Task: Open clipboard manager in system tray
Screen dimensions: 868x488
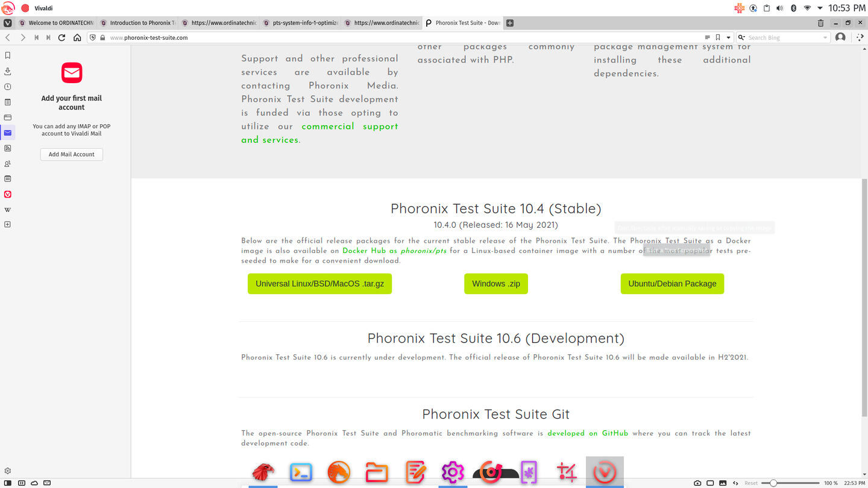Action: pos(767,8)
